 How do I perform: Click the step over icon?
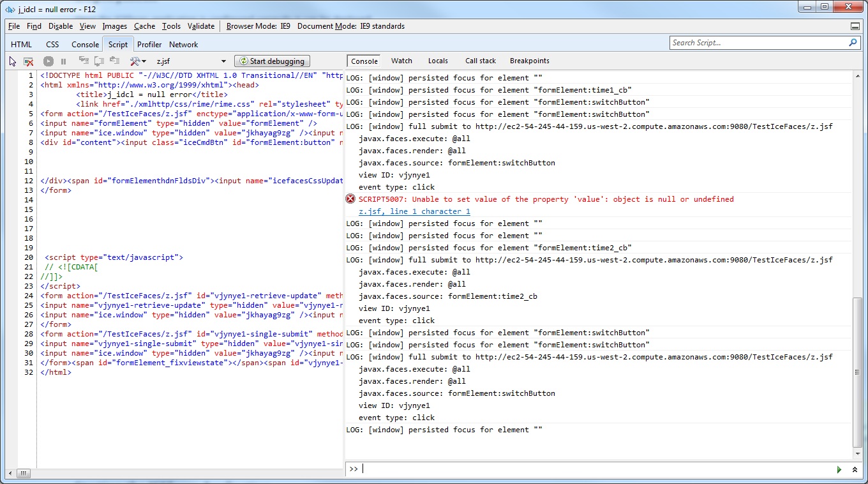(99, 61)
